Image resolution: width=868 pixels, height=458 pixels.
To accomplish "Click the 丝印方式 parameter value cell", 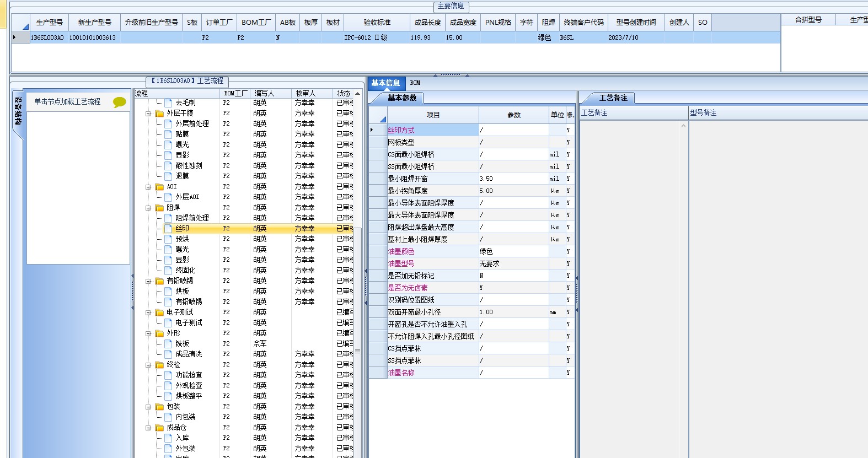I will [x=513, y=131].
